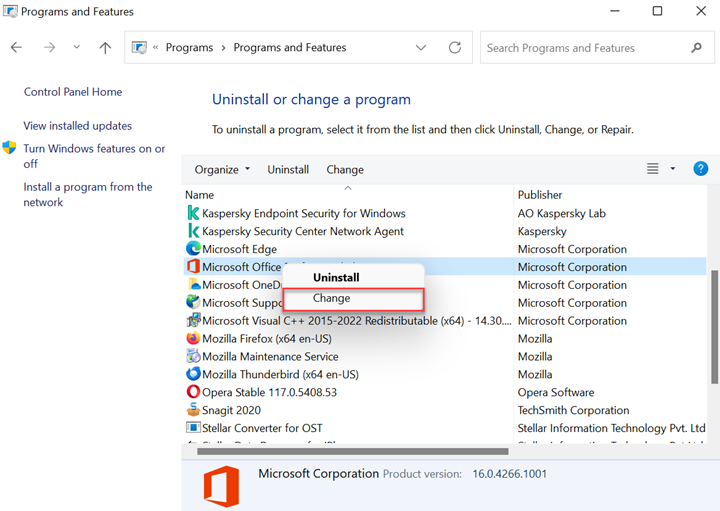Click the change view list icon
720x511 pixels.
[652, 169]
